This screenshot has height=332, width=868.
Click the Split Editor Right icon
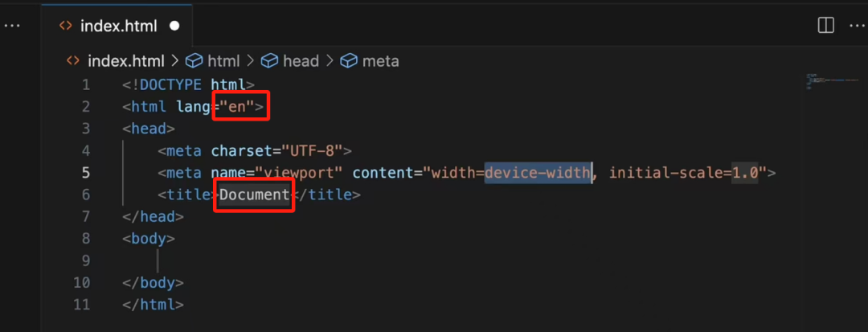point(825,26)
